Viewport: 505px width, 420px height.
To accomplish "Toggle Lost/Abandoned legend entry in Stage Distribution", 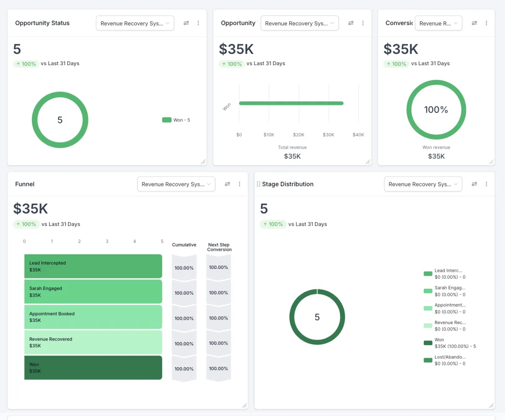I will (x=449, y=360).
